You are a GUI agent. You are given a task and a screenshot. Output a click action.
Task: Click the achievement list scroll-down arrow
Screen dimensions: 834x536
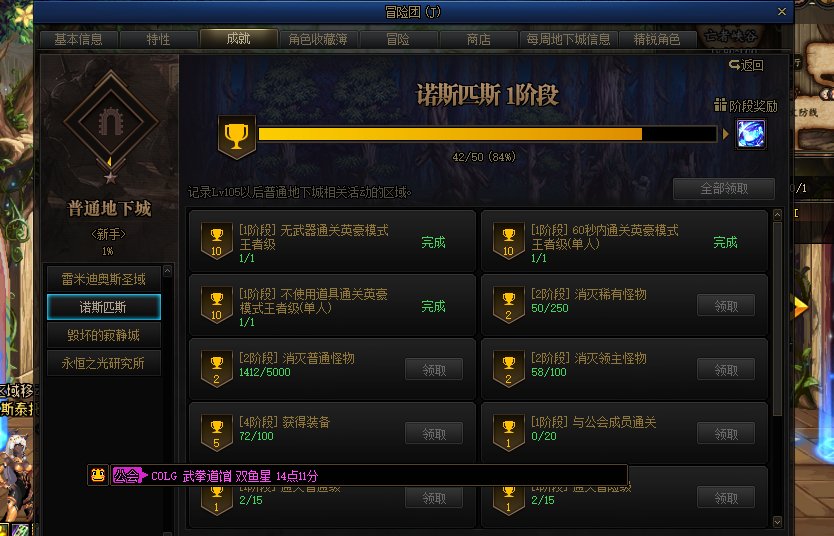point(777,522)
